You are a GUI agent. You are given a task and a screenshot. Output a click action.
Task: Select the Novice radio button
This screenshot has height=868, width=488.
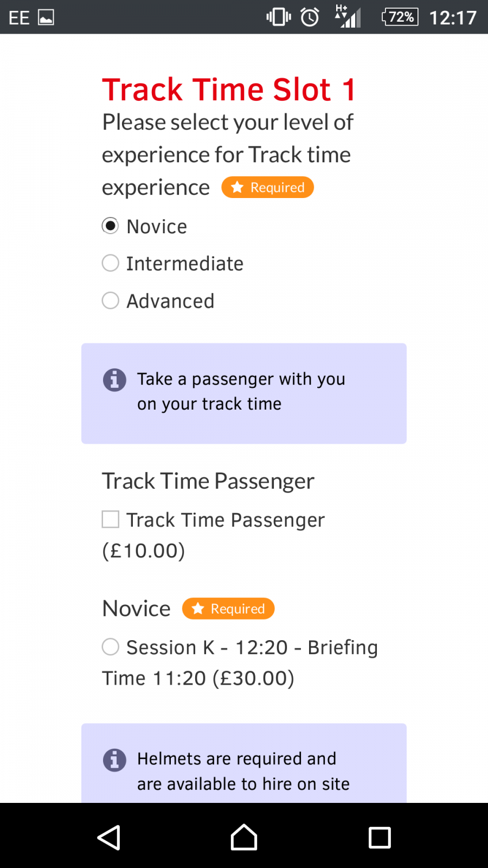click(x=110, y=226)
